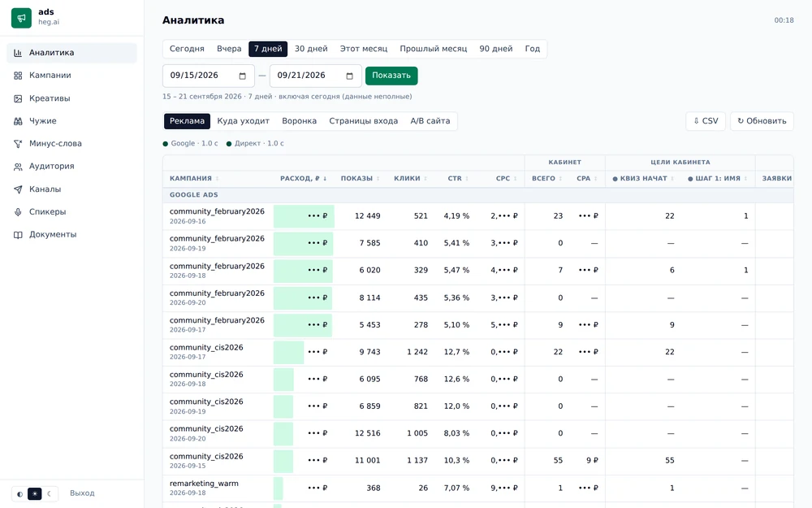
Task: Export table with the CSV button
Action: (x=706, y=121)
